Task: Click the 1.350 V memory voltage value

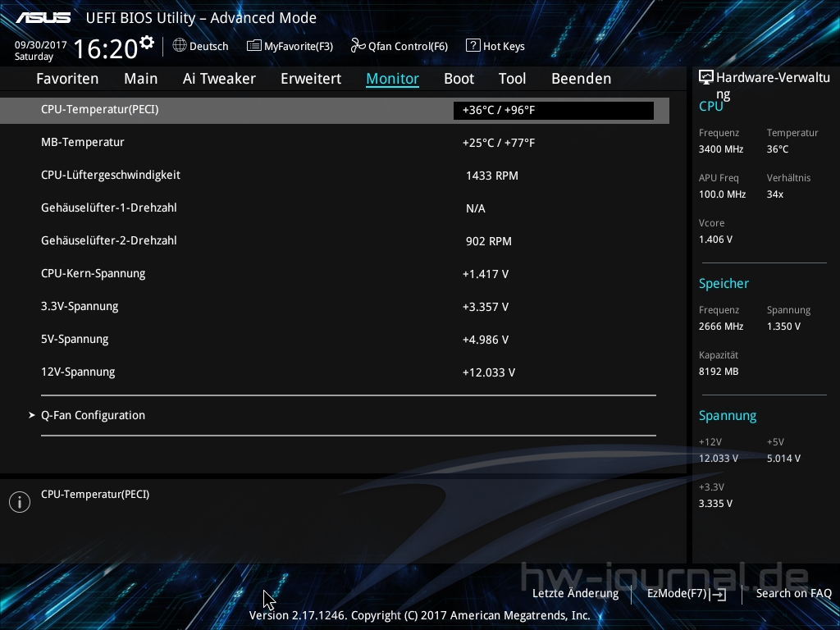Action: tap(783, 326)
